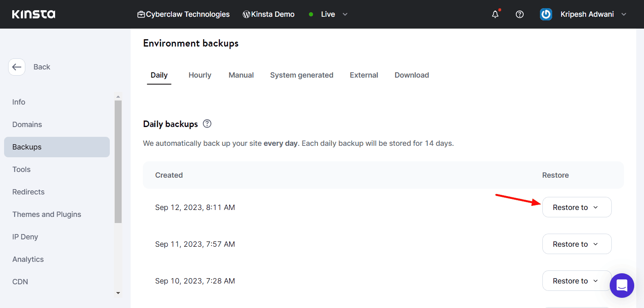Click the Kinsta logo
644x308 pixels.
(x=33, y=14)
